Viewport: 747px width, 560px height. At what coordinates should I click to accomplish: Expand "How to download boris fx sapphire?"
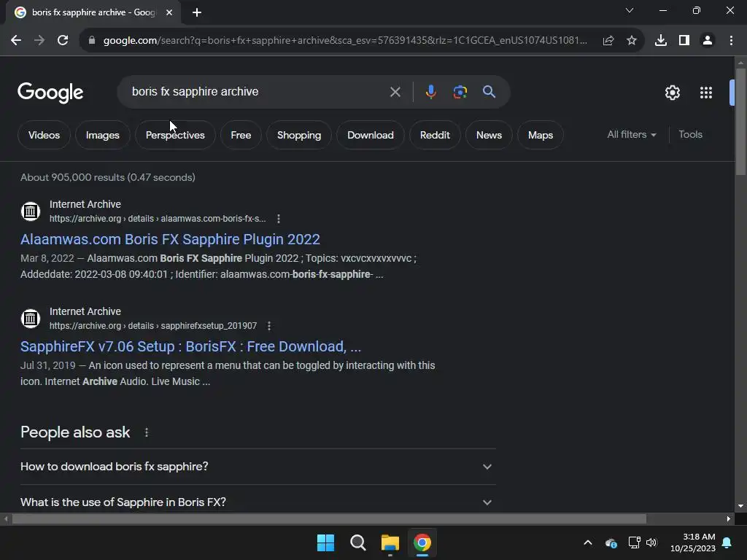[258, 467]
